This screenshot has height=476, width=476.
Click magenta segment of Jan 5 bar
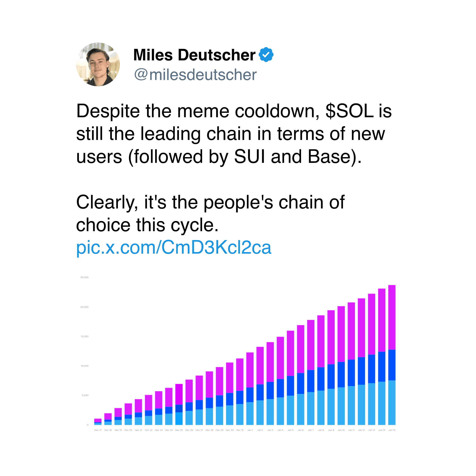tap(290, 353)
